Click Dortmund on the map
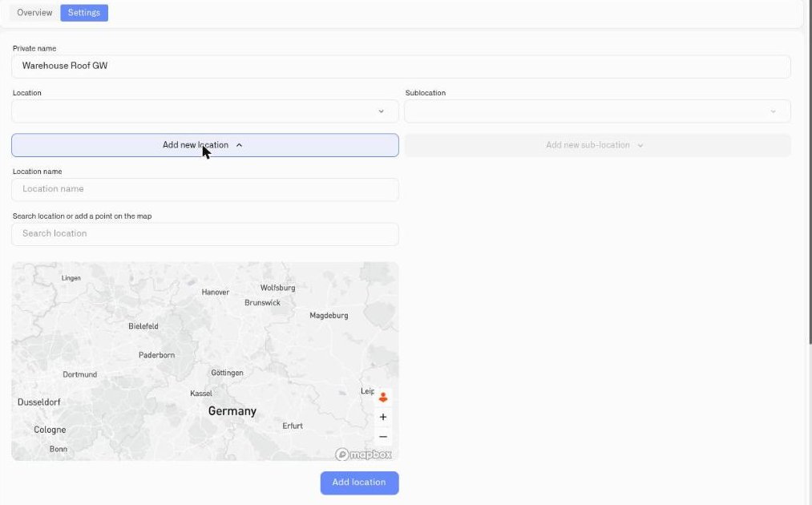Screen dimensions: 812x505 [79, 374]
